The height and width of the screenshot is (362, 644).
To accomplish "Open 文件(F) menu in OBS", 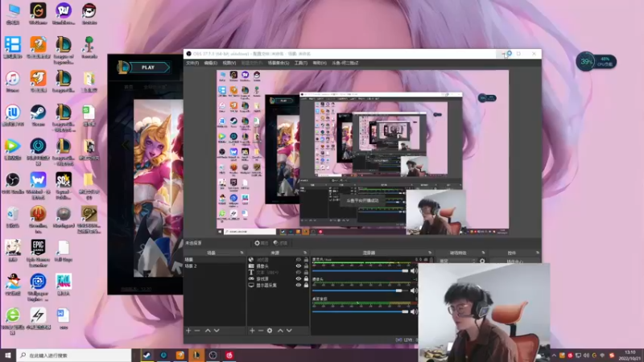I will click(192, 64).
